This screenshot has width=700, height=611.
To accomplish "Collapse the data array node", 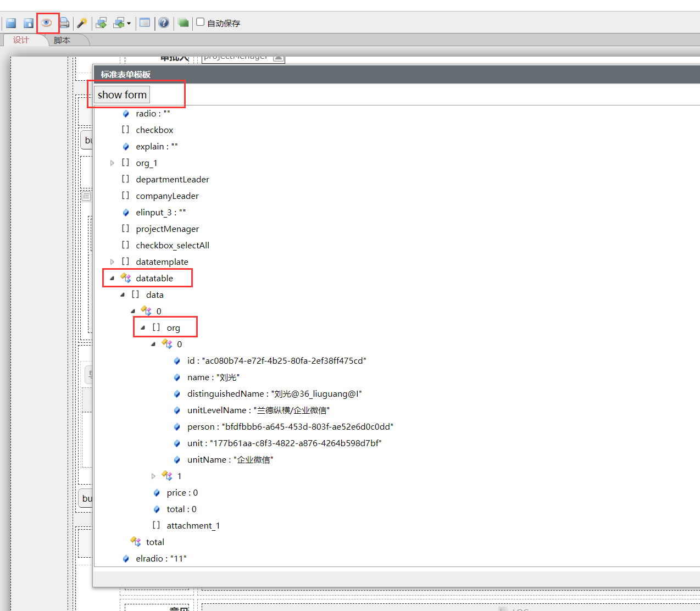I will coord(123,295).
